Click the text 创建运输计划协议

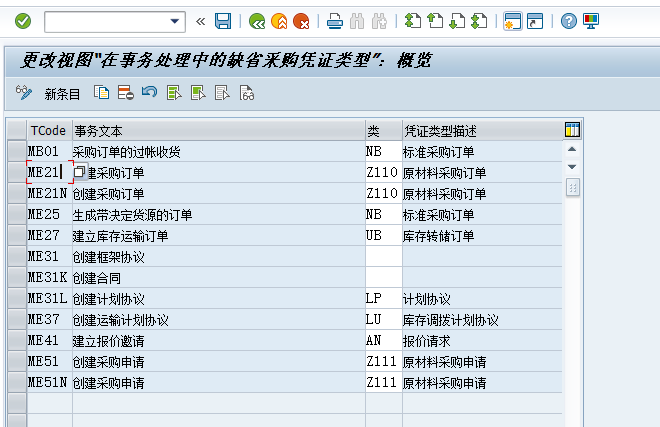121,320
